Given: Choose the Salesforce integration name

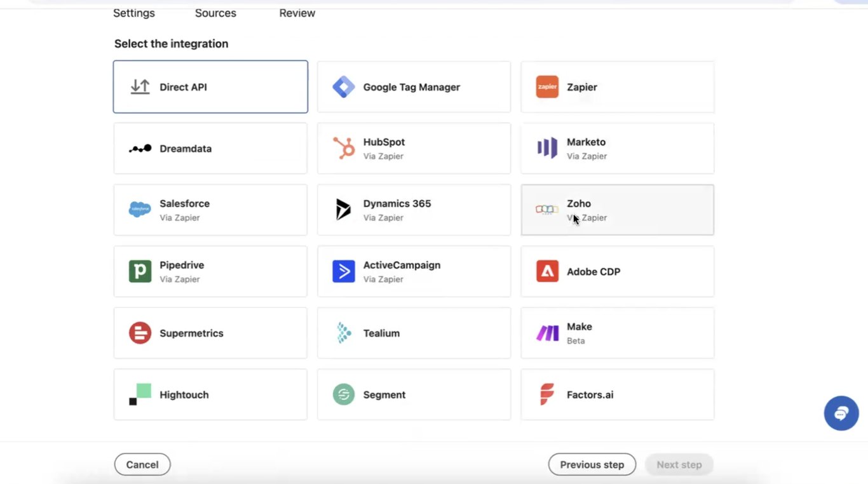Looking at the screenshot, I should pyautogui.click(x=184, y=204).
